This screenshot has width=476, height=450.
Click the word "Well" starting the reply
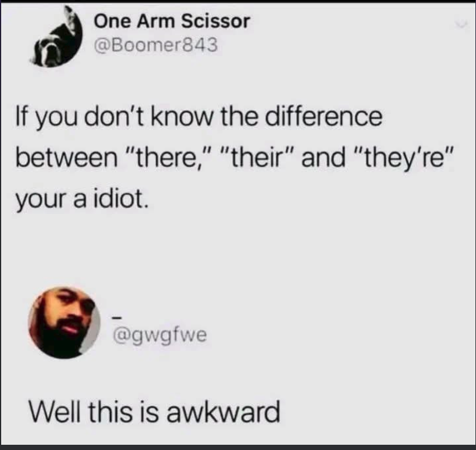tap(55, 412)
